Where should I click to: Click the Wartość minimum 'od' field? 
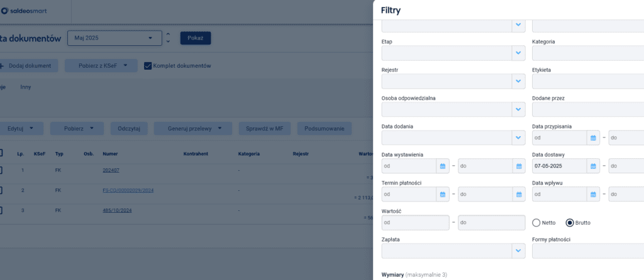415,223
